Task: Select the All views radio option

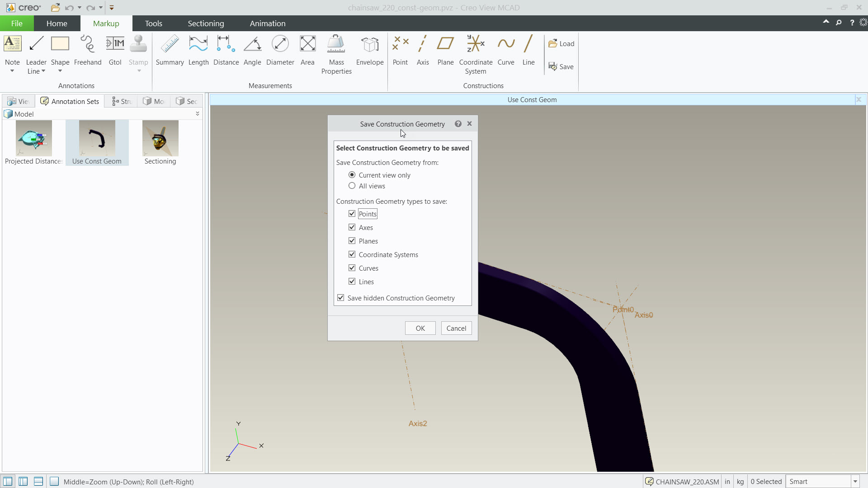Action: click(352, 186)
